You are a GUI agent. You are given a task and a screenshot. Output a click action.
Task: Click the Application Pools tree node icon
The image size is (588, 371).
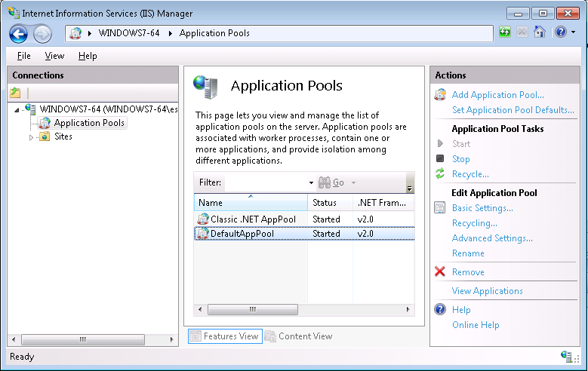click(45, 123)
